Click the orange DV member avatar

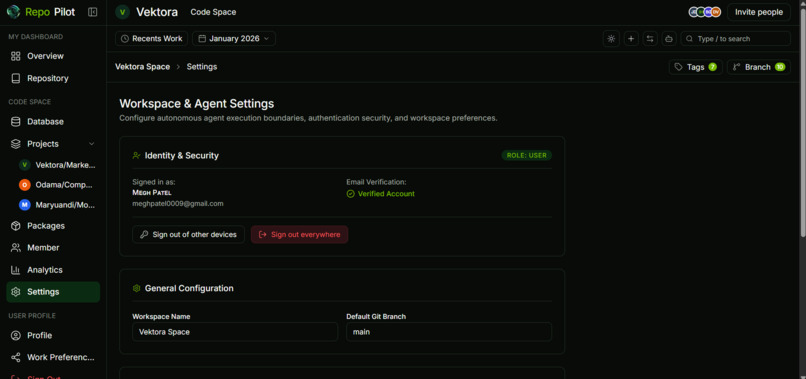[x=716, y=12]
